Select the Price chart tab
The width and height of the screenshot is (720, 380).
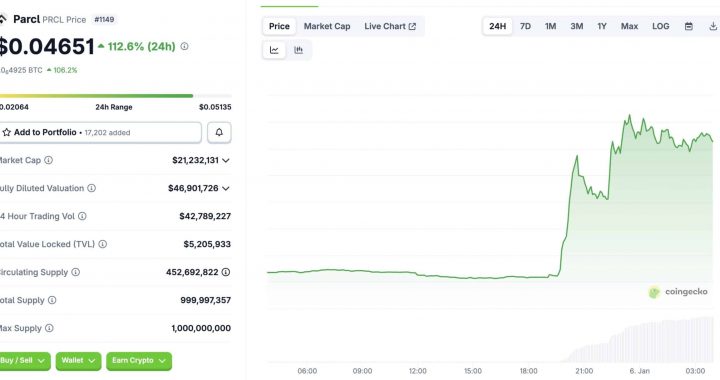(279, 26)
